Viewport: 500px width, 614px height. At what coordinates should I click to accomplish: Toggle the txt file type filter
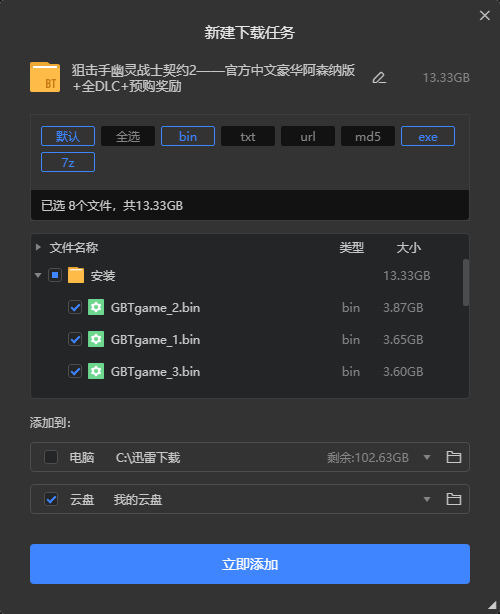click(248, 136)
